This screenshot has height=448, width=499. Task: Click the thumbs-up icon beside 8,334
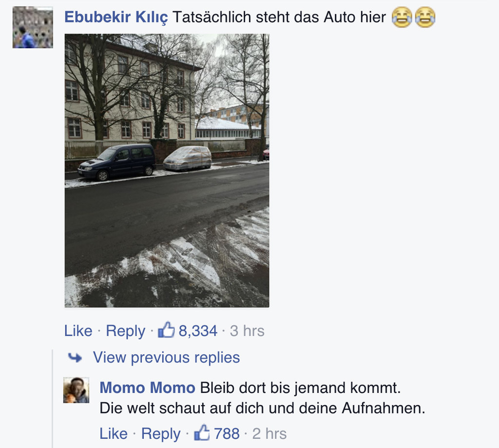point(166,330)
